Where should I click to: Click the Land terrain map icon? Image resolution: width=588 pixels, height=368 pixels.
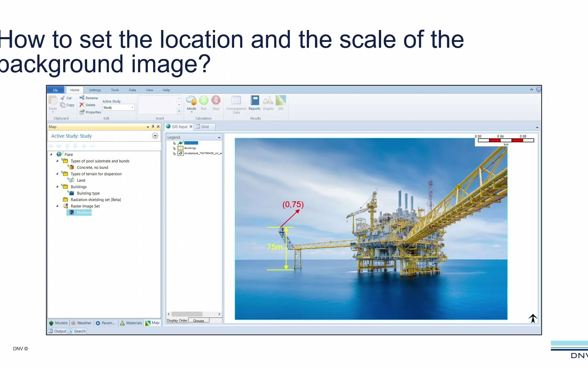[71, 180]
